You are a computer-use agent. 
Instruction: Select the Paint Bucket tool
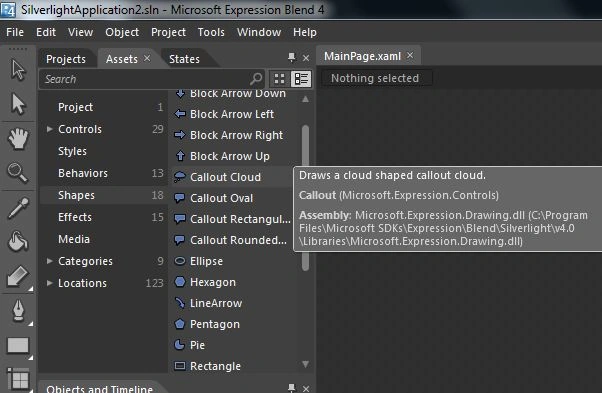[18, 241]
